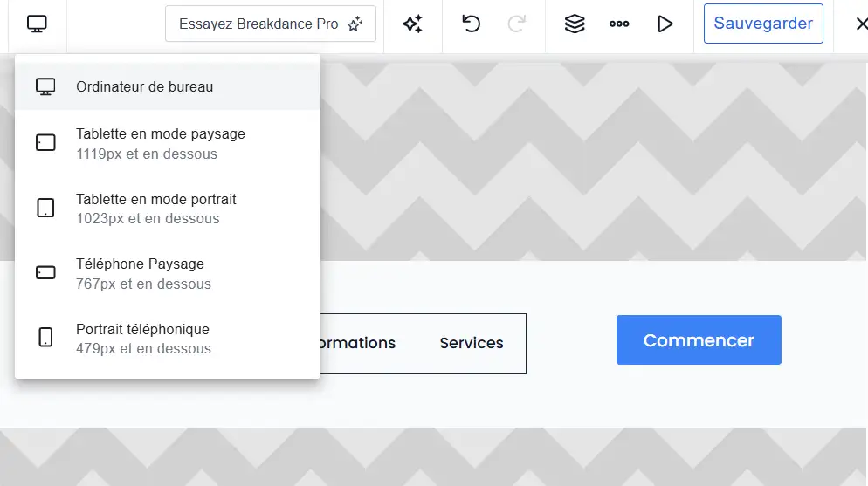Save the page with Sauvegarder
The image size is (868, 486).
[x=763, y=24]
